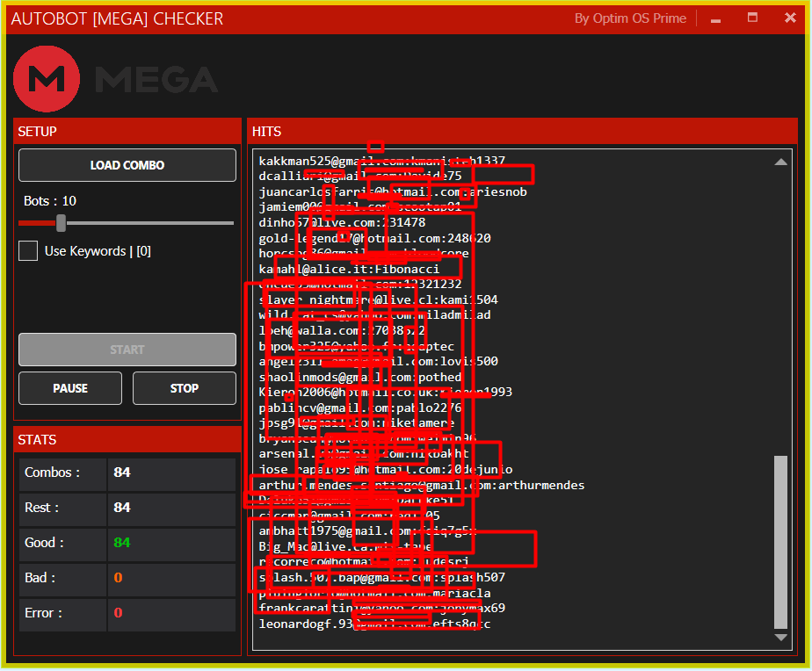Select the orange Bad count value 0

[118, 578]
